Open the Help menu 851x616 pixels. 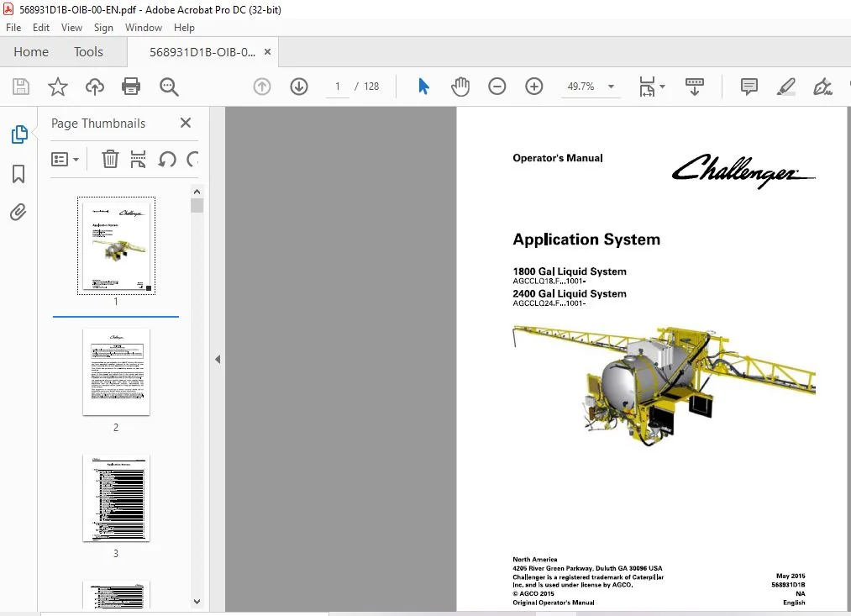coord(184,28)
